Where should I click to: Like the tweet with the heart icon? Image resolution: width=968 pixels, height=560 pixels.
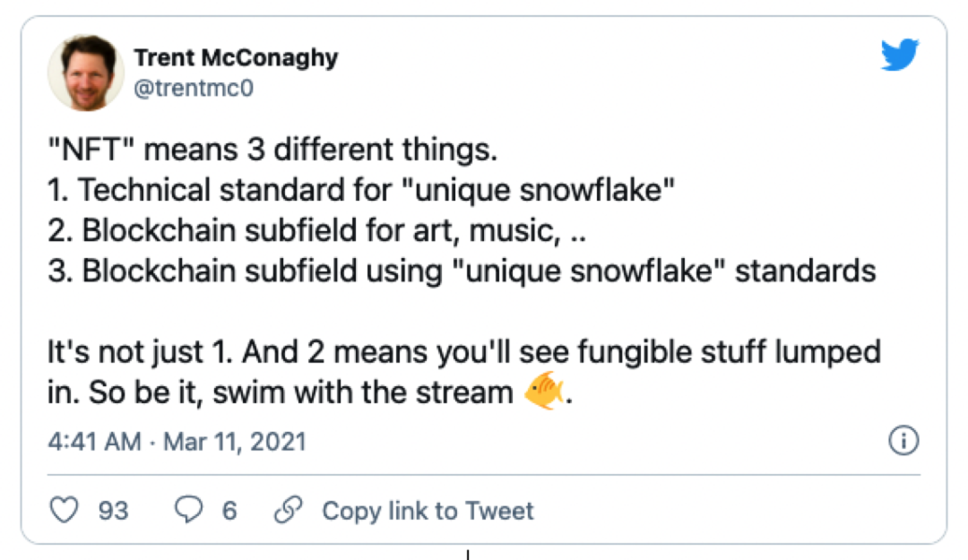pos(65,510)
